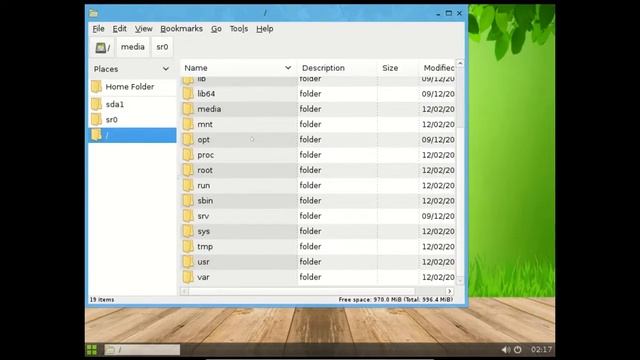Viewport: 640px width, 360px height.
Task: Select sr0 in Places sidebar
Action: [132, 120]
